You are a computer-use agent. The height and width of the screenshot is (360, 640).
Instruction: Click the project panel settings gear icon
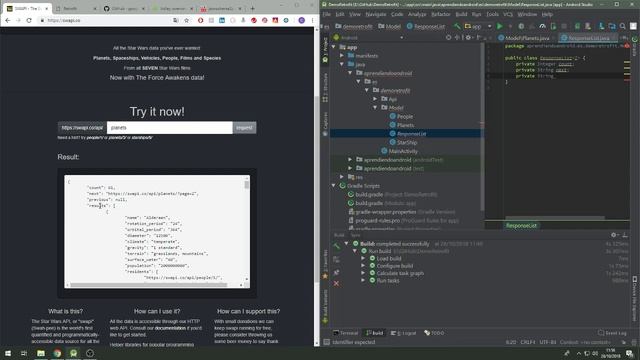tap(468, 38)
